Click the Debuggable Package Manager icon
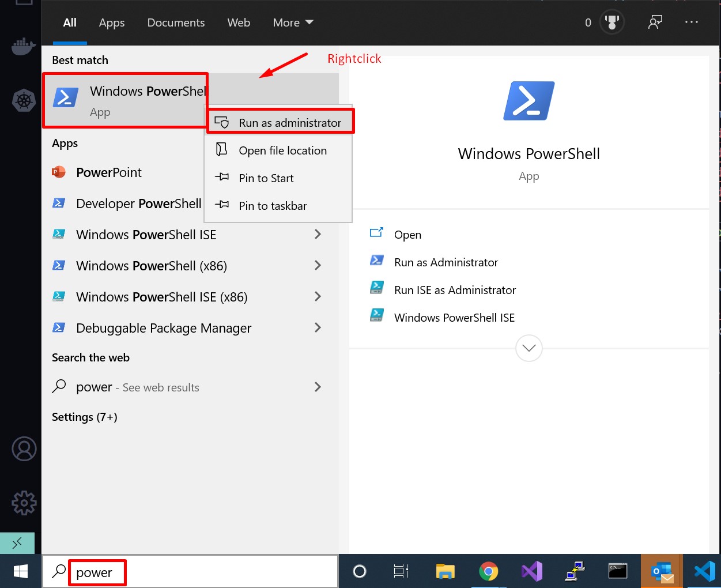Screen dimensions: 721x588 click(59, 327)
